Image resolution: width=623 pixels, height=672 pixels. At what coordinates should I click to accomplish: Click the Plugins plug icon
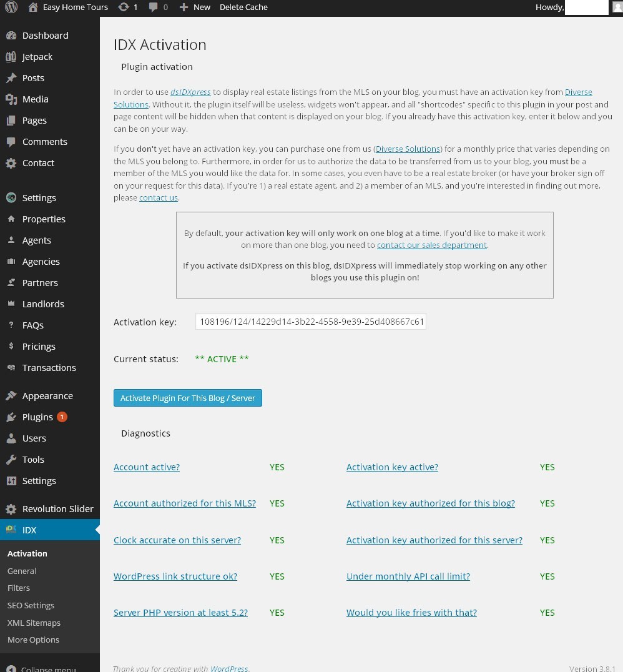click(x=11, y=417)
